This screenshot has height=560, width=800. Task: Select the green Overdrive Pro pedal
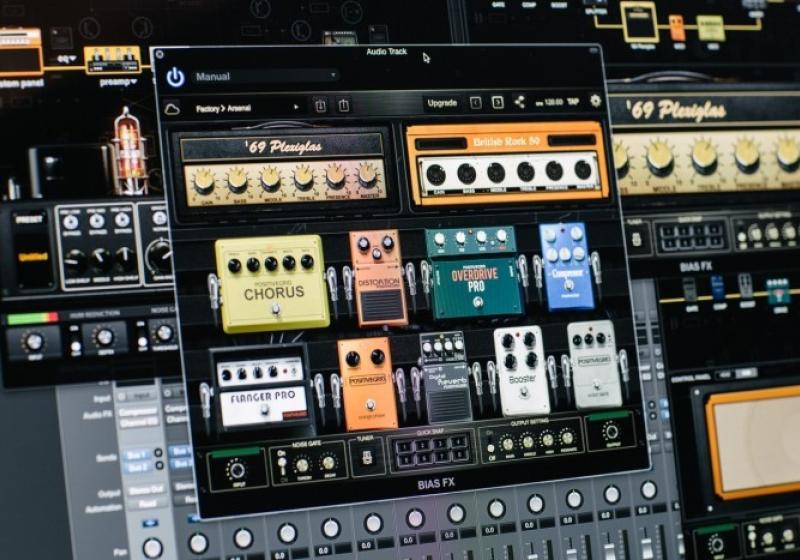pos(474,273)
